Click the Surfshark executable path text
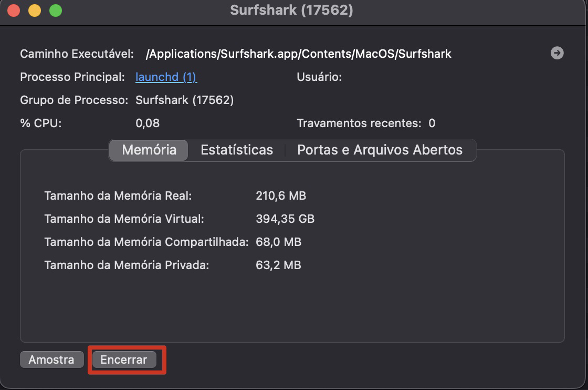This screenshot has width=588, height=390. [298, 54]
